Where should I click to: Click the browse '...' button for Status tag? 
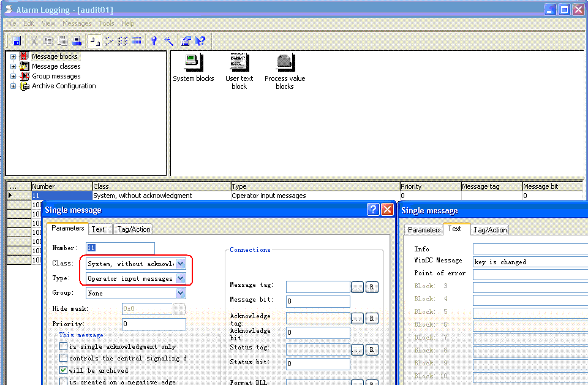tap(357, 349)
